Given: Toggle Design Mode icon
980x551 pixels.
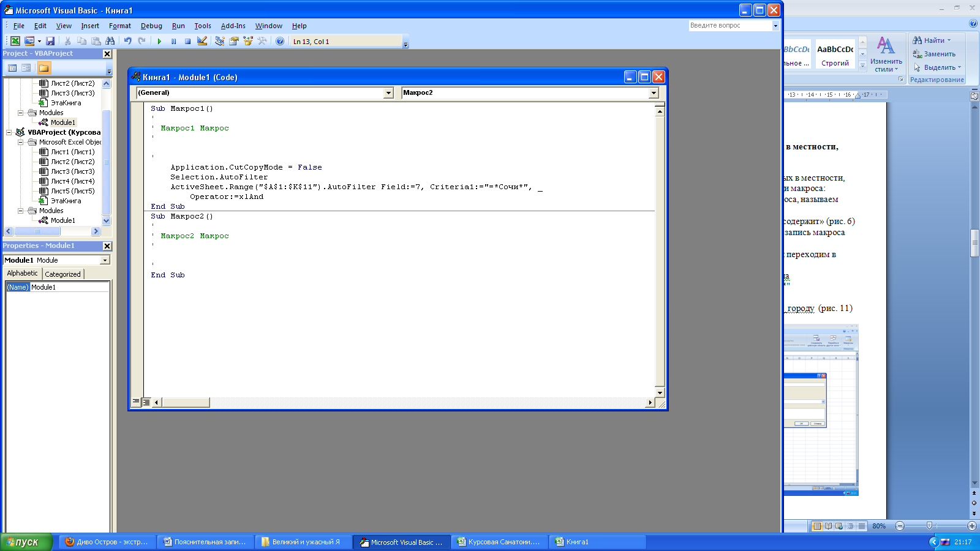Looking at the screenshot, I should point(202,41).
